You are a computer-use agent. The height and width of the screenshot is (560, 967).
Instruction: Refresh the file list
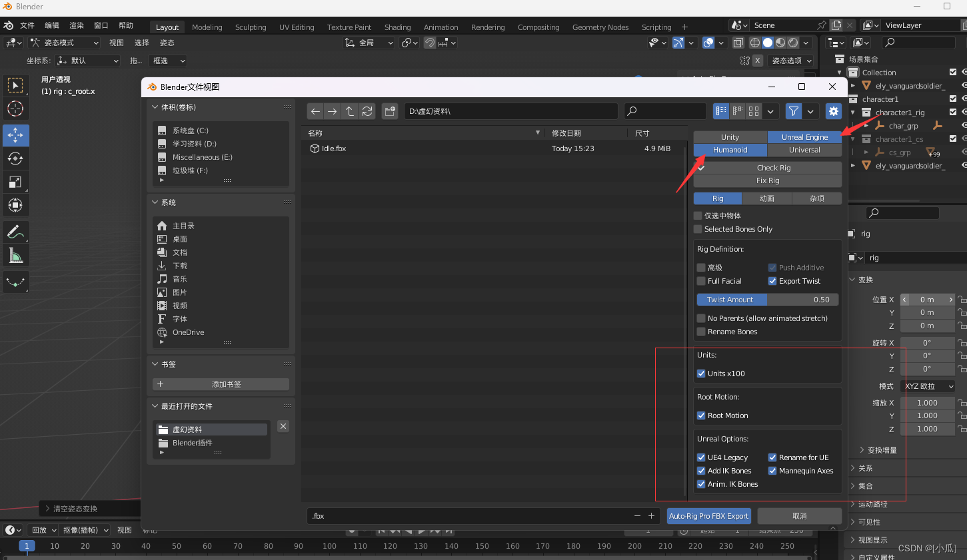click(x=367, y=111)
